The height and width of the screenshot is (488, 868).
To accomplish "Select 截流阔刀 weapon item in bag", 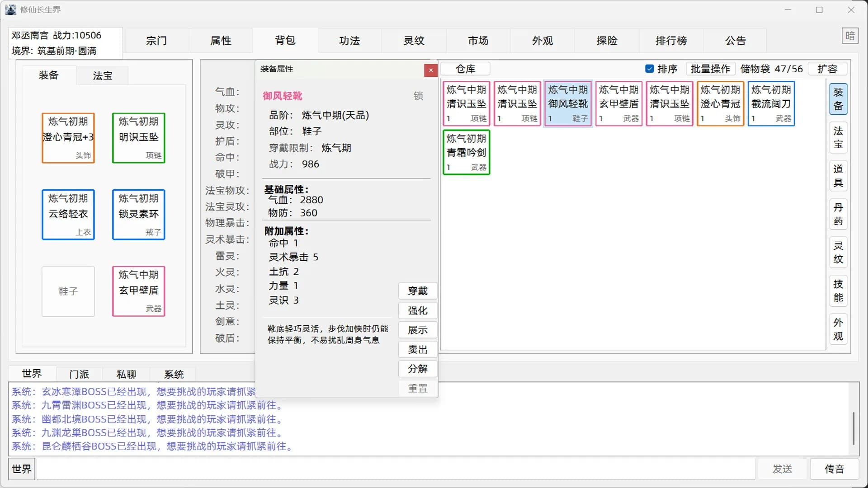I will [771, 103].
